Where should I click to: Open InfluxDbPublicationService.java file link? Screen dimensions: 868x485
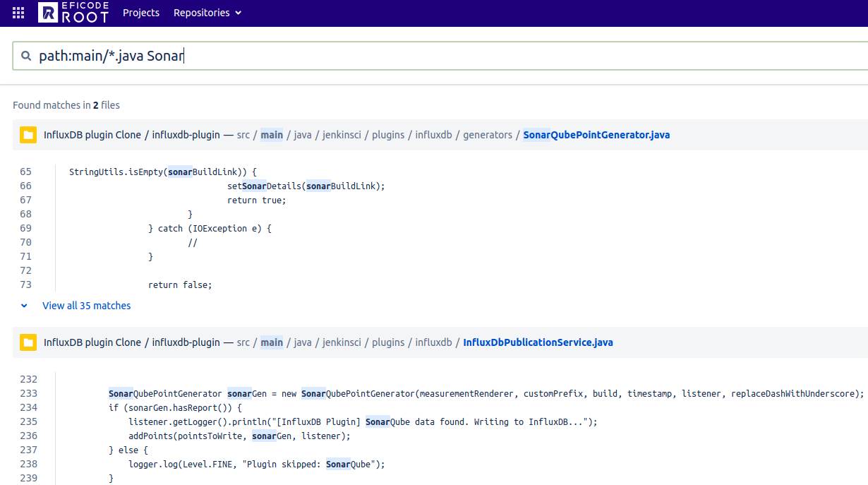pos(538,342)
